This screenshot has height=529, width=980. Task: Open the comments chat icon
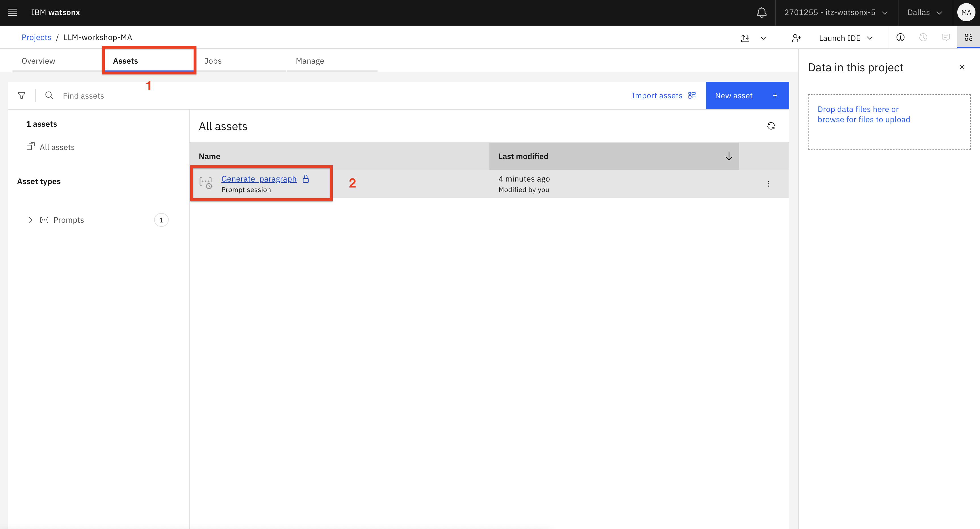(946, 37)
